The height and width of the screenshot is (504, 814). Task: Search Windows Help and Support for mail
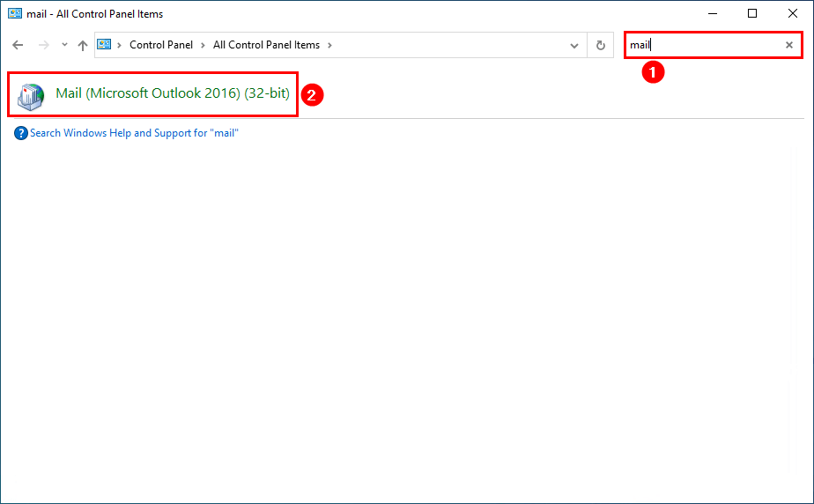click(134, 133)
